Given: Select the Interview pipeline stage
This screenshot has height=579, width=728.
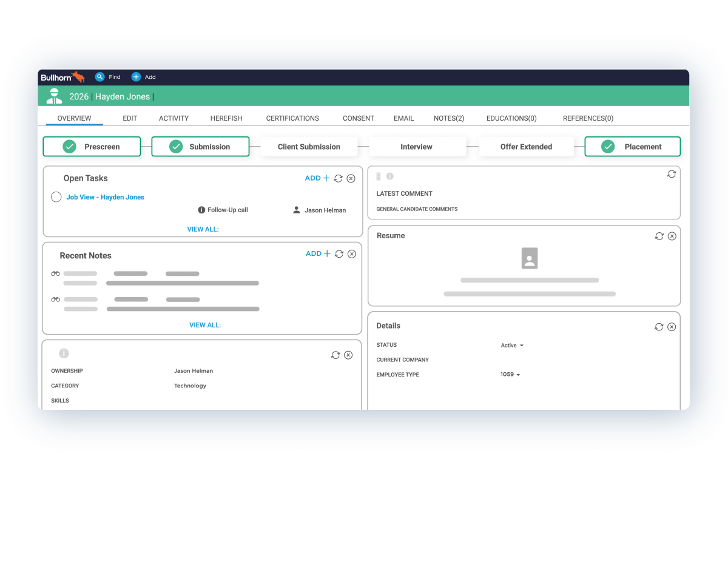Looking at the screenshot, I should (x=416, y=146).
